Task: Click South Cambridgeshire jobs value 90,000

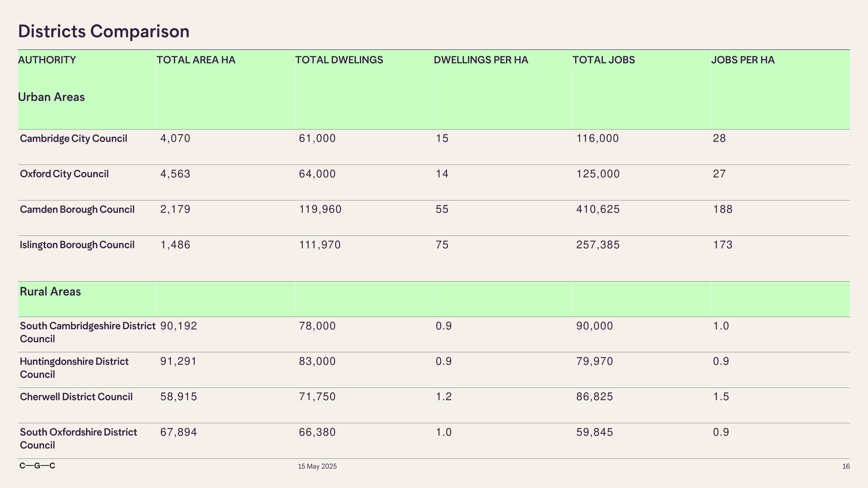Action: (x=595, y=326)
